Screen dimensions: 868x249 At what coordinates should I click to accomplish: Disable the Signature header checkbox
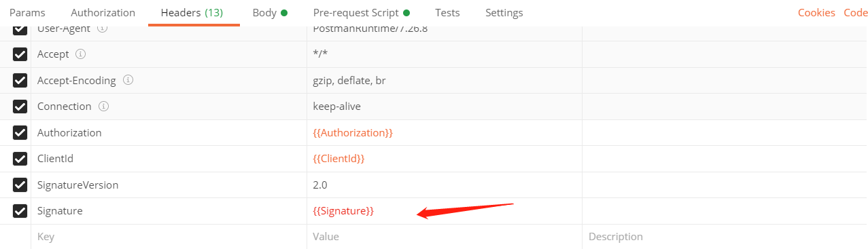[20, 211]
